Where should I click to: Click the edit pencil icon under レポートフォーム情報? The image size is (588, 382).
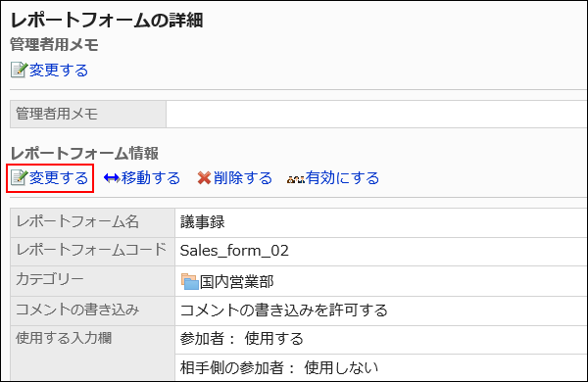[x=19, y=177]
